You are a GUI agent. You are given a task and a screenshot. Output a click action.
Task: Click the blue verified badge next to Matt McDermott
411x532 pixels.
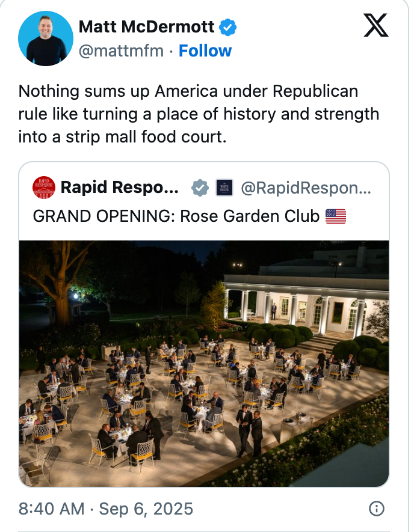(228, 26)
